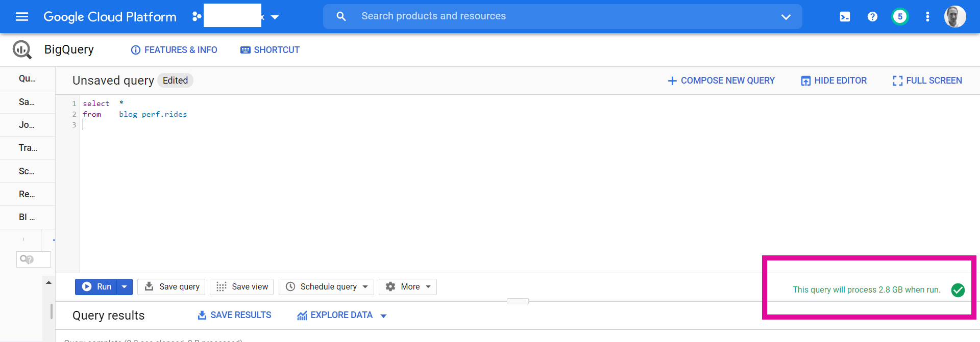980x342 pixels.
Task: Open the Run options dropdown arrow
Action: [x=124, y=287]
